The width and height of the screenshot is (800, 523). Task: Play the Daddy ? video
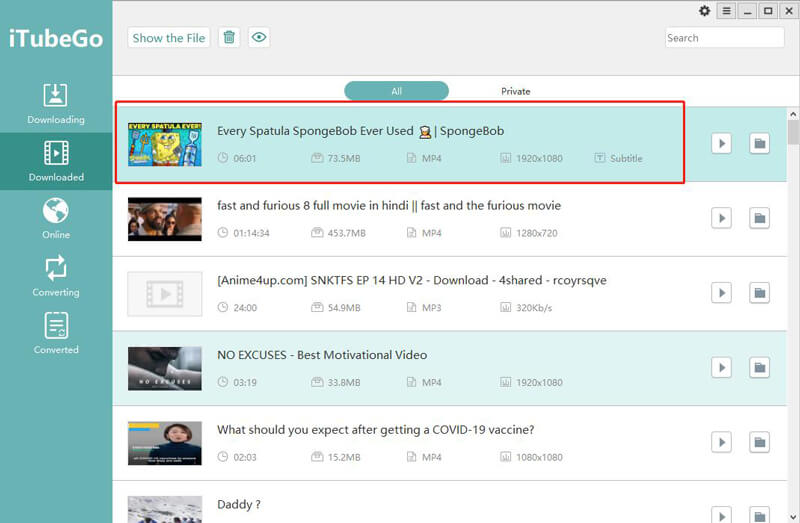721,514
